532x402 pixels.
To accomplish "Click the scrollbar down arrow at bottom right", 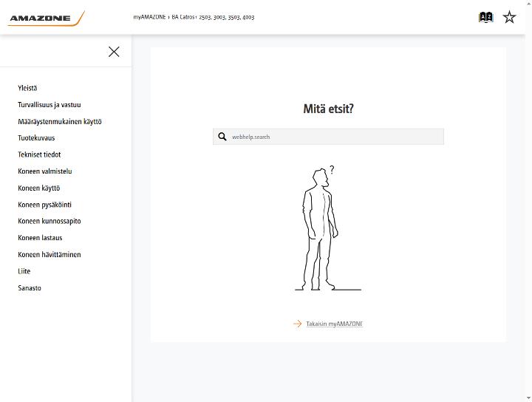I will (x=528, y=398).
